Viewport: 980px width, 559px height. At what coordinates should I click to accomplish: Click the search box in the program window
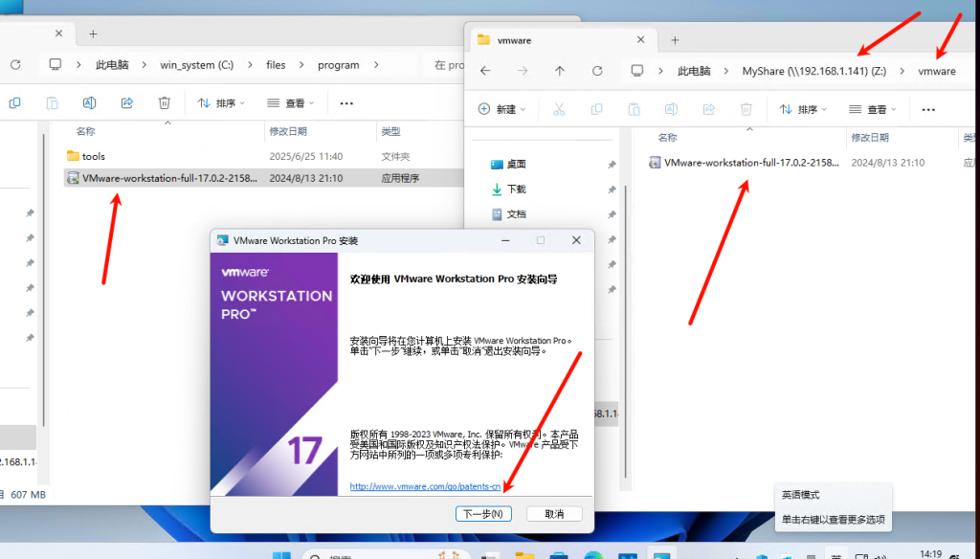point(445,65)
